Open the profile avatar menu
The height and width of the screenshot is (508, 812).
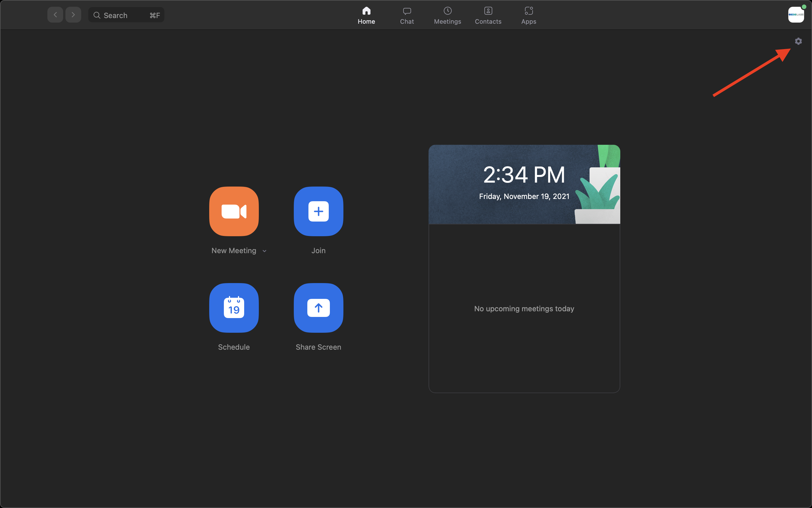[x=796, y=14]
